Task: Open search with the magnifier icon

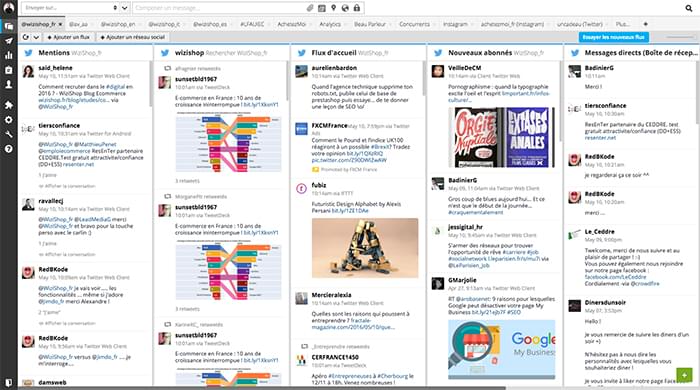Action: click(689, 8)
